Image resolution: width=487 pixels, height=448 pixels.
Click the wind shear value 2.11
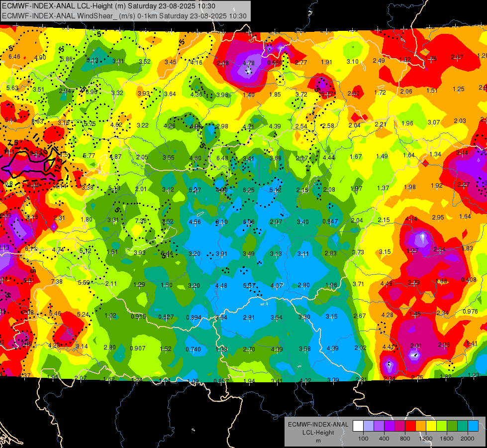point(111,284)
